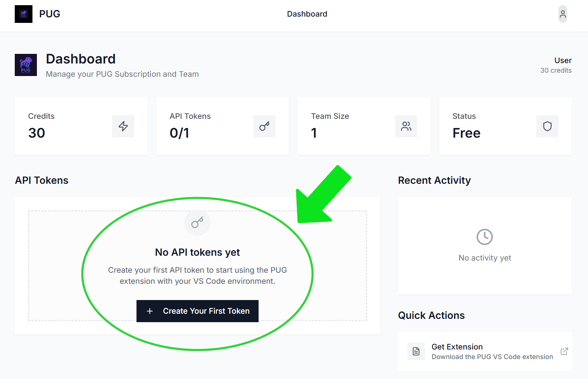Click the shield icon in Status card

point(547,126)
